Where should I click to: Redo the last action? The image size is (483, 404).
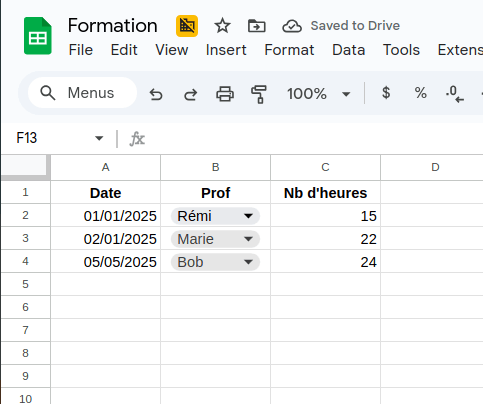pyautogui.click(x=191, y=94)
